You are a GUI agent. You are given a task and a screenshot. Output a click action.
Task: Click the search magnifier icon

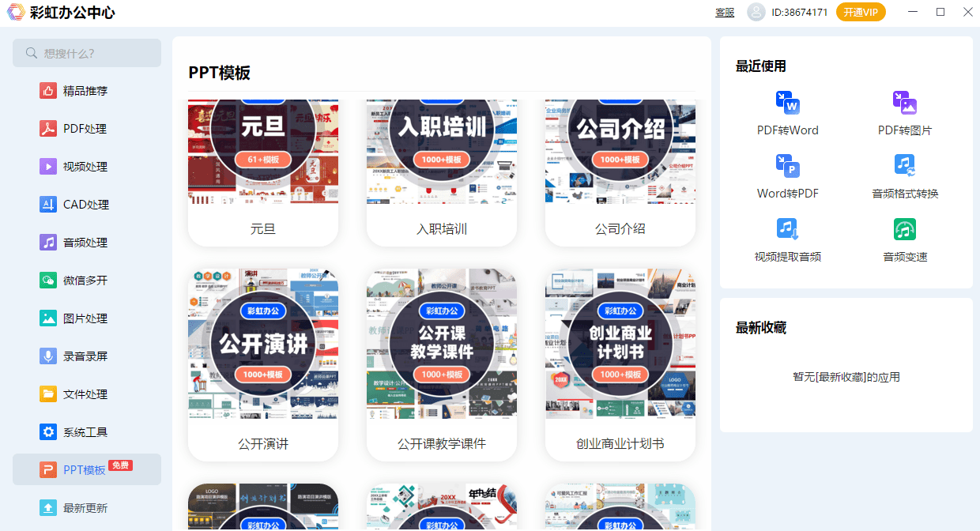click(32, 53)
